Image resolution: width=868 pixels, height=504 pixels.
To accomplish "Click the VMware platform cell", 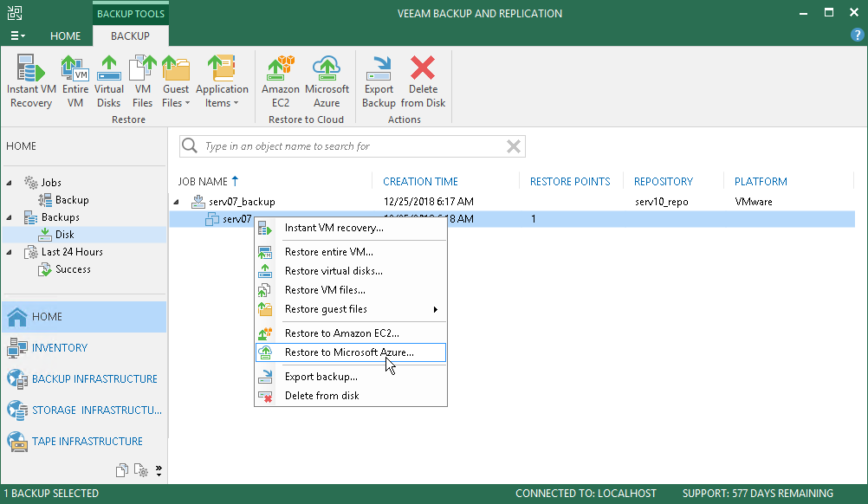I will pos(754,202).
